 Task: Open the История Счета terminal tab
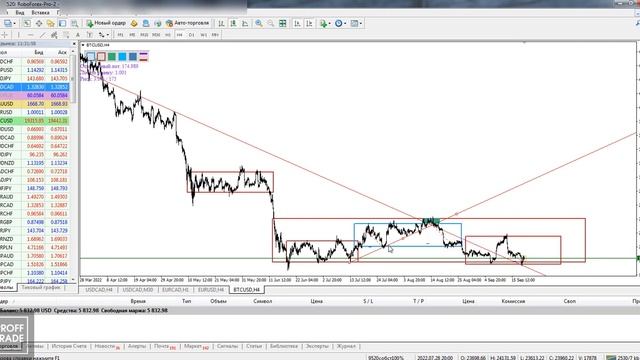click(69, 346)
